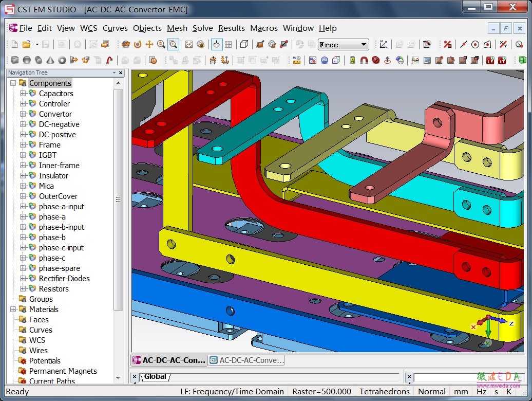Open an existing project folder icon
Image resolution: width=532 pixels, height=401 pixels.
coord(27,44)
